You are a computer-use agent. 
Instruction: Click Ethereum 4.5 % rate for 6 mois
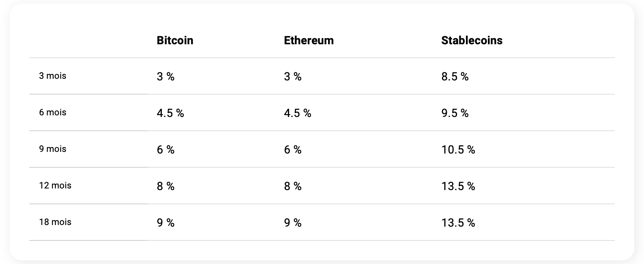click(x=297, y=113)
